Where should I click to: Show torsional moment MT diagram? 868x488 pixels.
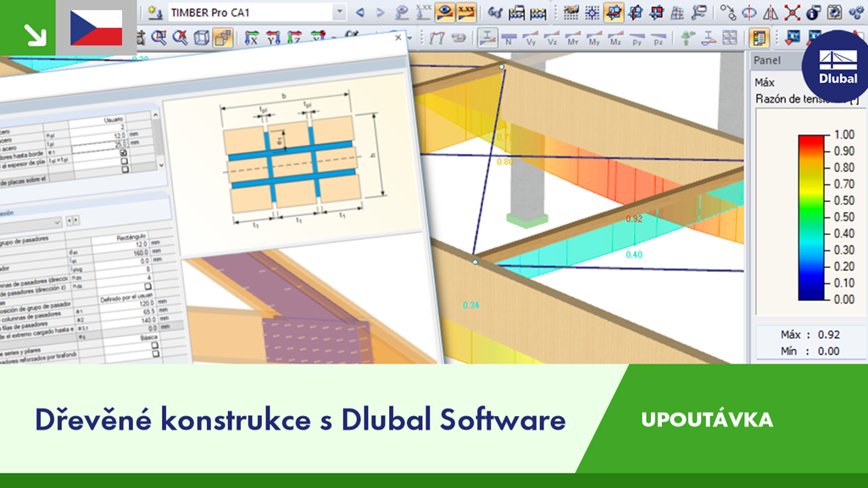pos(572,38)
